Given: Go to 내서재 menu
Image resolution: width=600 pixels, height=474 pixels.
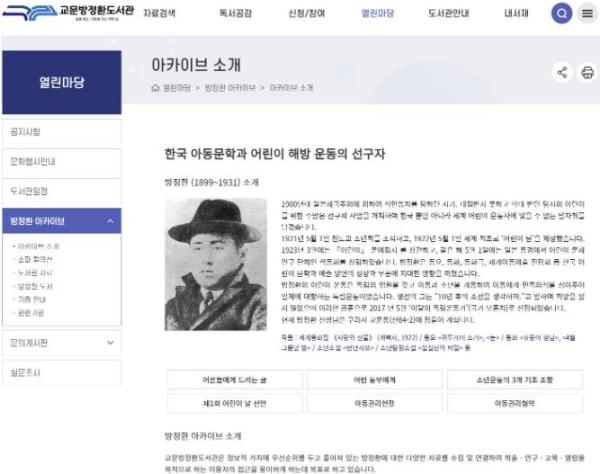Looking at the screenshot, I should [516, 13].
